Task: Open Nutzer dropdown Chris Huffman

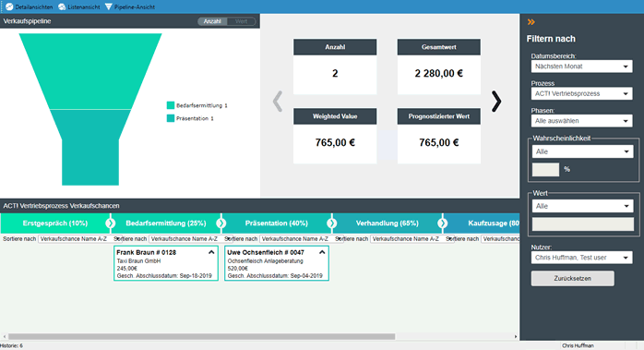Action: (581, 258)
